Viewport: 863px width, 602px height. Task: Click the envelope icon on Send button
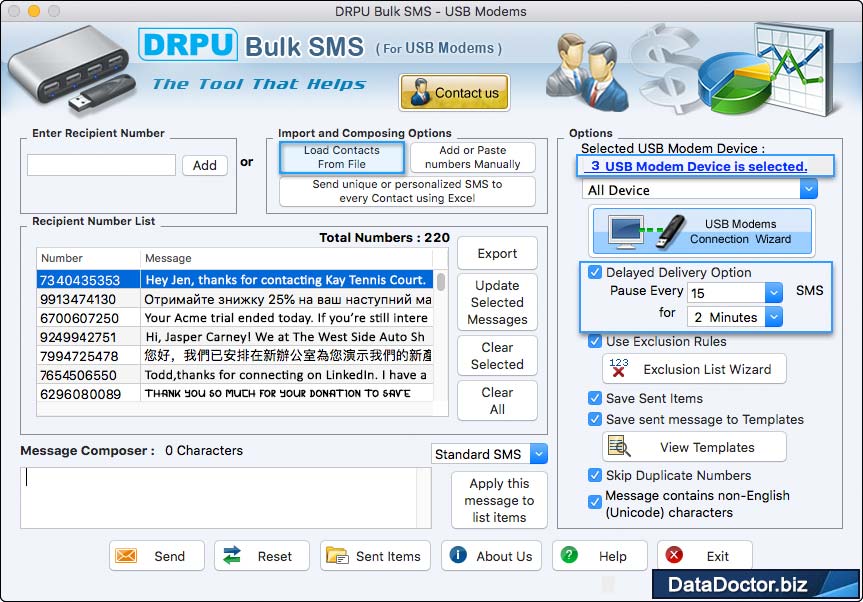pyautogui.click(x=126, y=556)
